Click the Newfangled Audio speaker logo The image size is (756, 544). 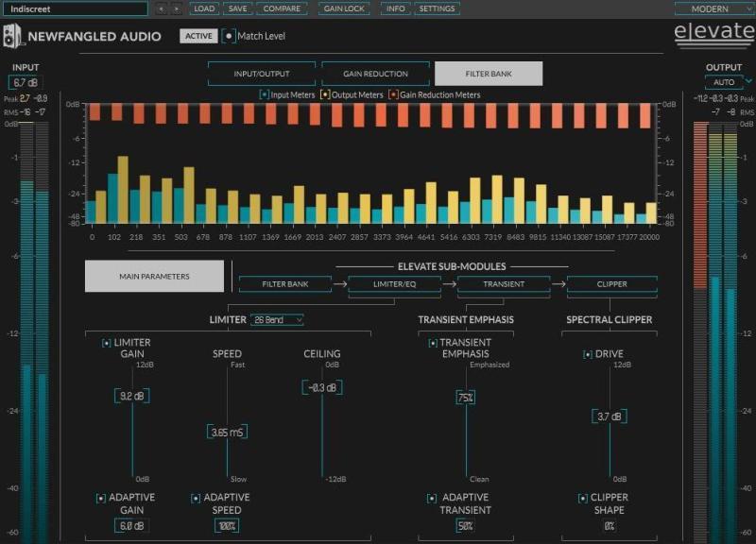(11, 36)
